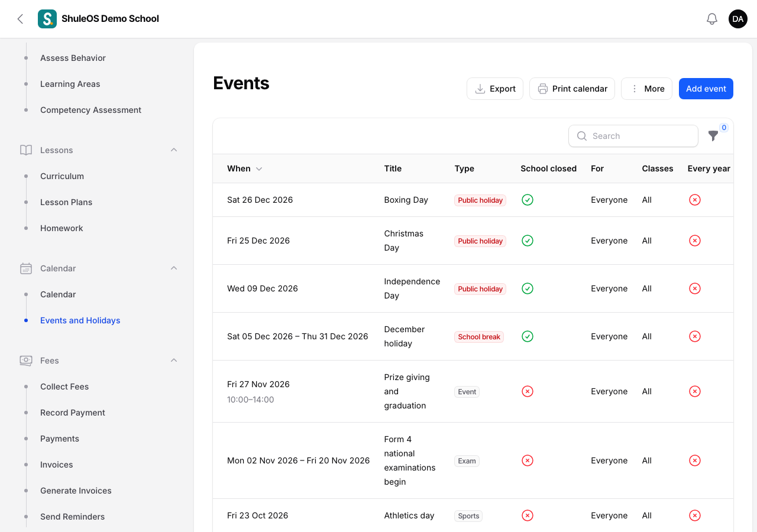Viewport: 757px width, 532px height.
Task: Click the back arrow in header
Action: tap(20, 19)
